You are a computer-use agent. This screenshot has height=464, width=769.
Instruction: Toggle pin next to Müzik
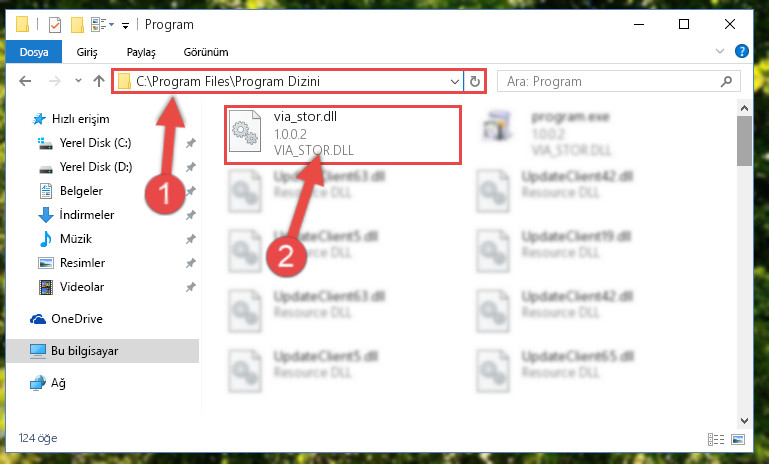[x=191, y=239]
